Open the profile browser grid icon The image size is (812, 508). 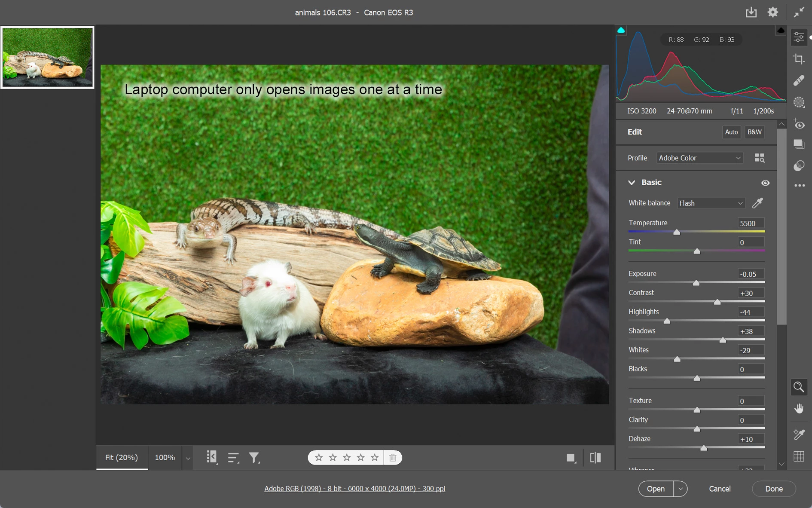[759, 158]
